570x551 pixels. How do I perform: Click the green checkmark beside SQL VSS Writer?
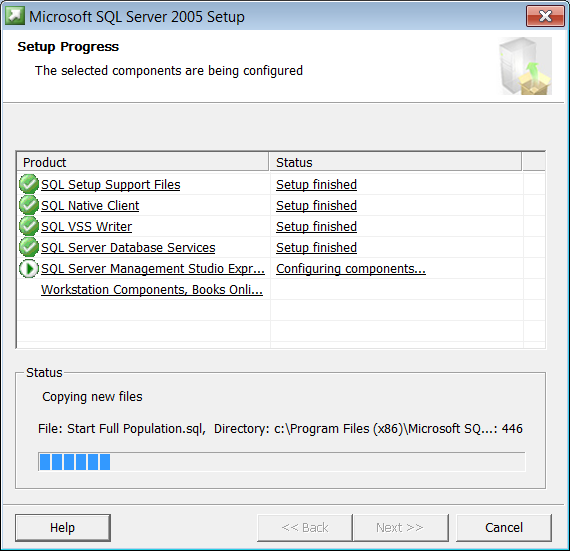pyautogui.click(x=29, y=226)
